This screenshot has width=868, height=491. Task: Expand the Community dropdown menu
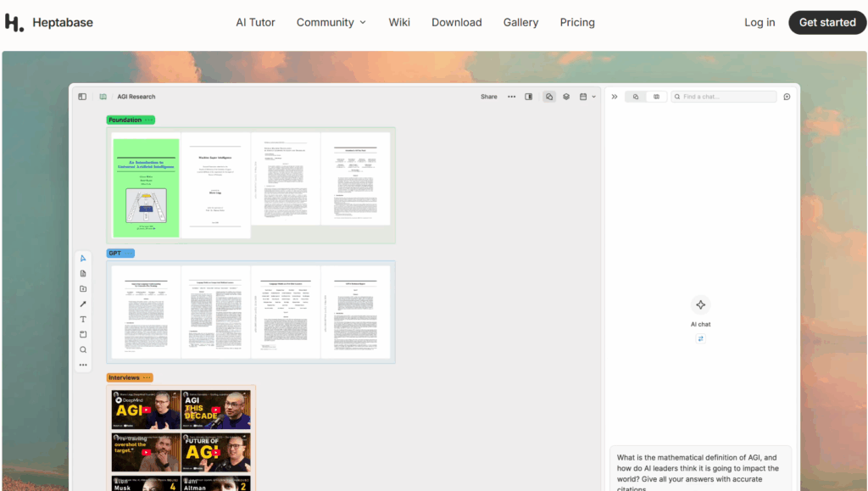point(331,23)
